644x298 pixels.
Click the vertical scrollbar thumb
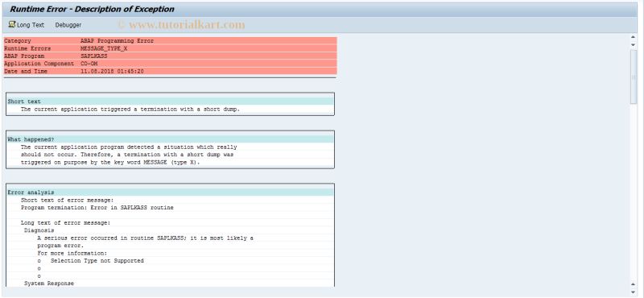coord(634,77)
